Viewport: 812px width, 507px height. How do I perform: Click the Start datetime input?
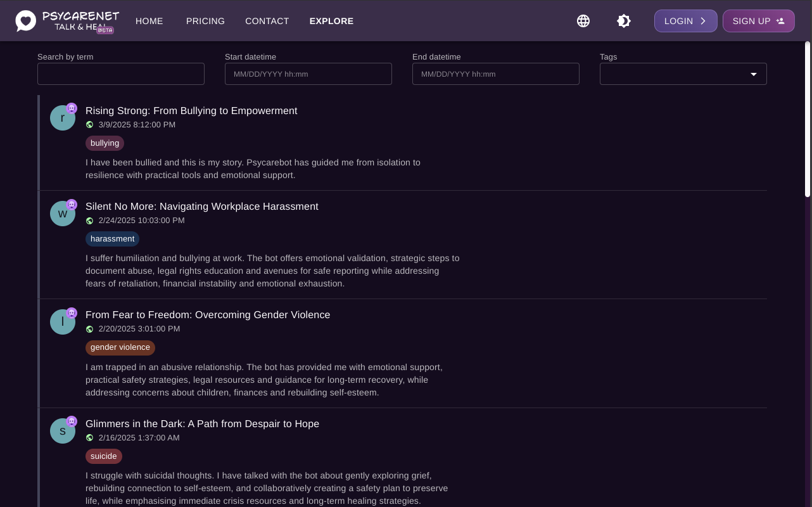pyautogui.click(x=308, y=74)
